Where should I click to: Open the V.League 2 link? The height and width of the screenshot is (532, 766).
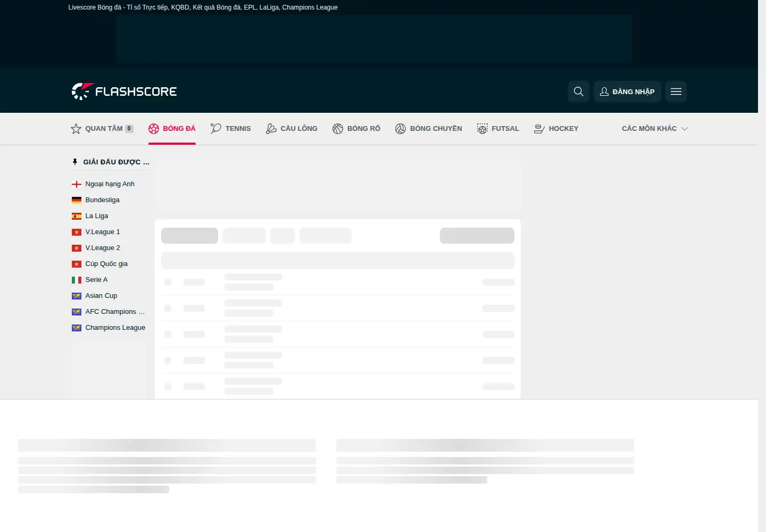point(103,248)
